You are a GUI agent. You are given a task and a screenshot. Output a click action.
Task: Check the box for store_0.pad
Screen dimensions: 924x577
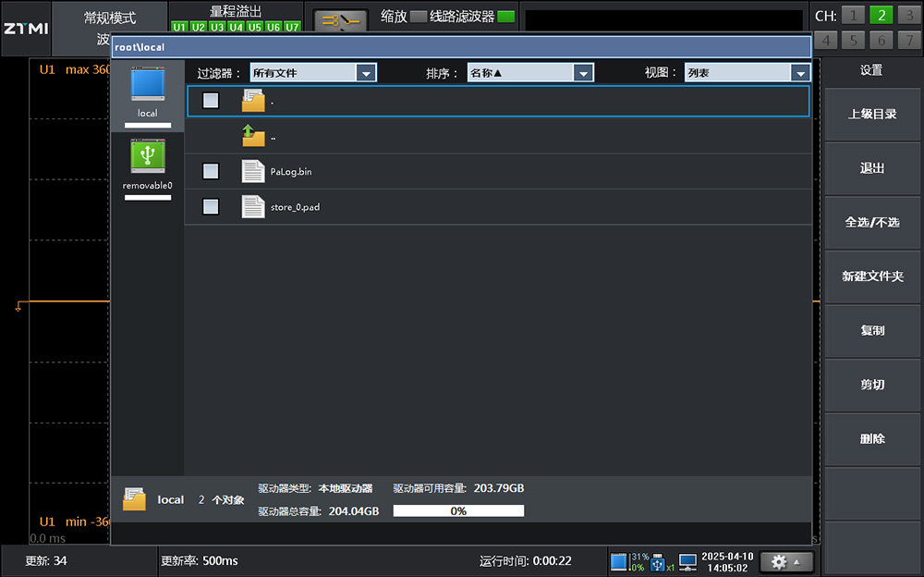click(x=211, y=207)
